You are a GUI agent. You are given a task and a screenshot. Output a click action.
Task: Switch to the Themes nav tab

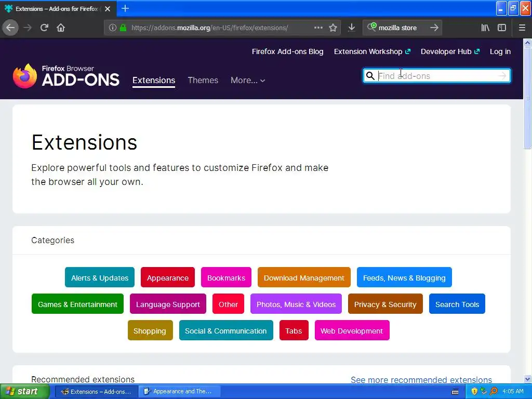[203, 81]
